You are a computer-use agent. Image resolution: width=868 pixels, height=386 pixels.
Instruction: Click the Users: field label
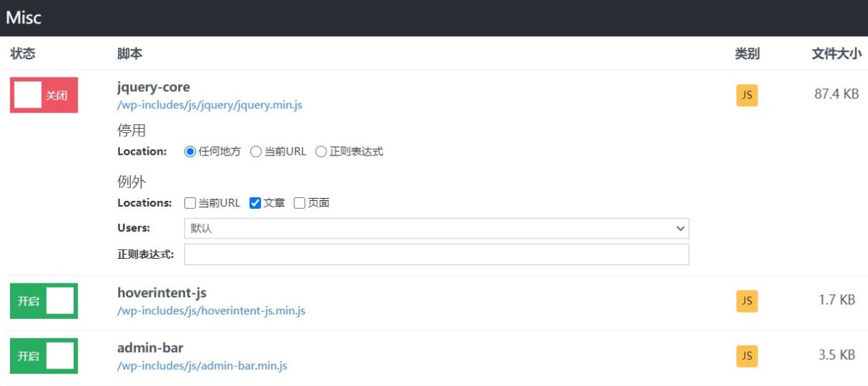coord(134,228)
